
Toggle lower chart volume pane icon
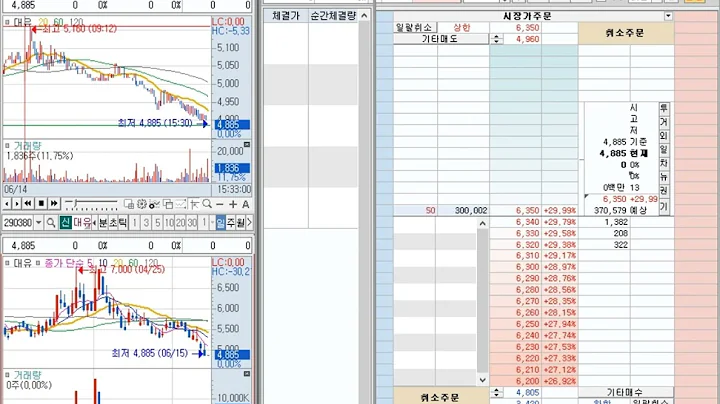click(247, 374)
